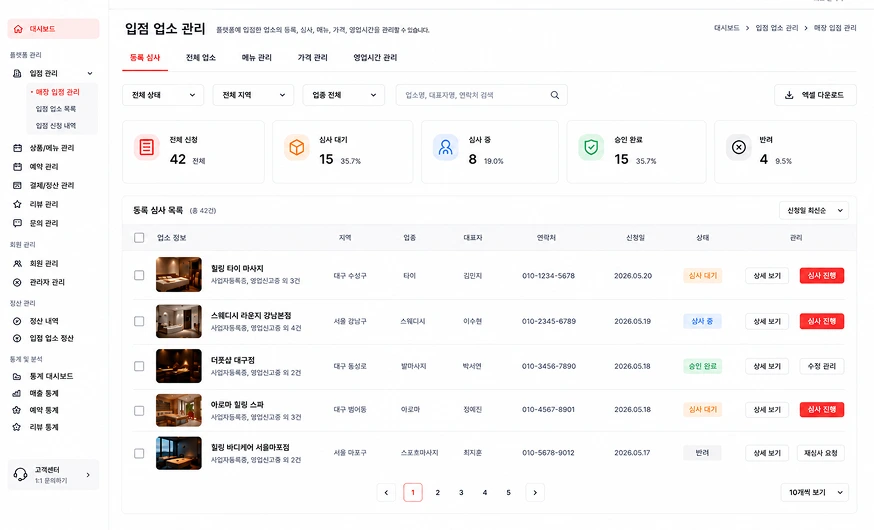Click the 반려 X circle icon
The width and height of the screenshot is (874, 530).
point(739,148)
